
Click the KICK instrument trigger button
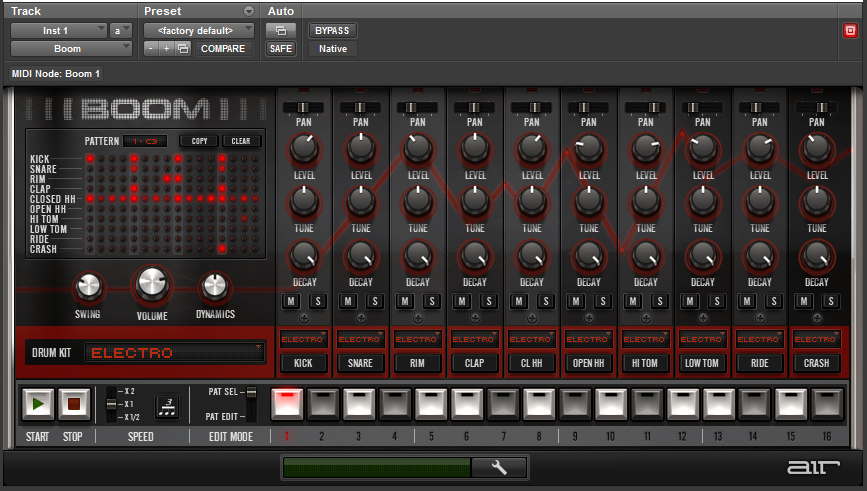[x=303, y=363]
